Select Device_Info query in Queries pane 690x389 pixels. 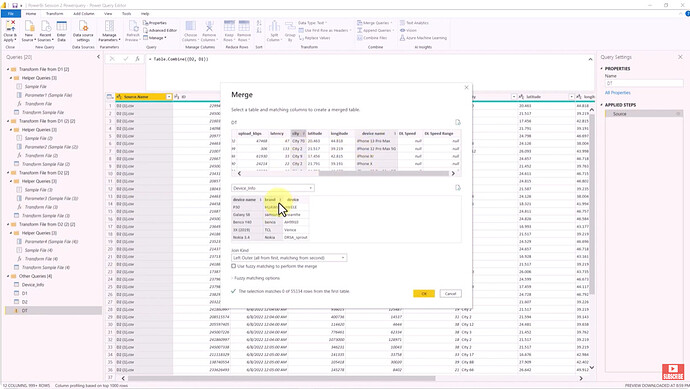click(33, 285)
